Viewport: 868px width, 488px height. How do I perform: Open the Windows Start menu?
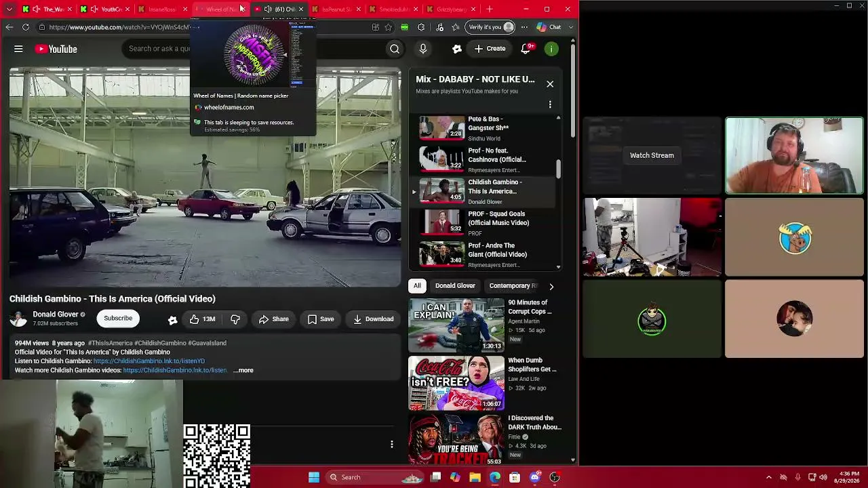click(314, 477)
